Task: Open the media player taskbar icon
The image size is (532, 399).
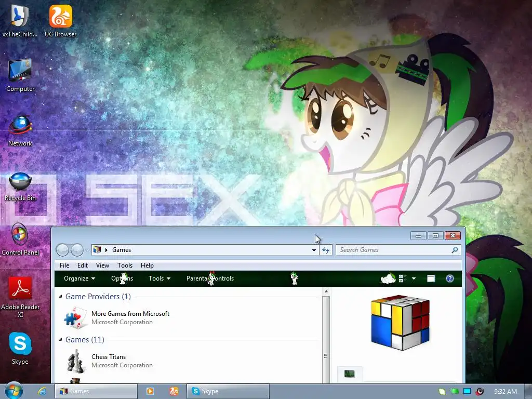Action: pyautogui.click(x=150, y=391)
